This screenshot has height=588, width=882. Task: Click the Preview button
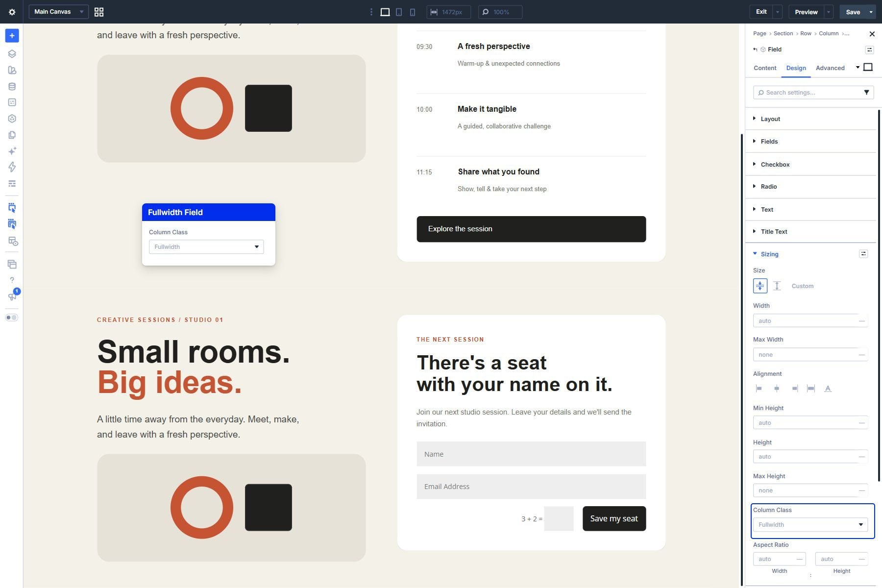(806, 12)
